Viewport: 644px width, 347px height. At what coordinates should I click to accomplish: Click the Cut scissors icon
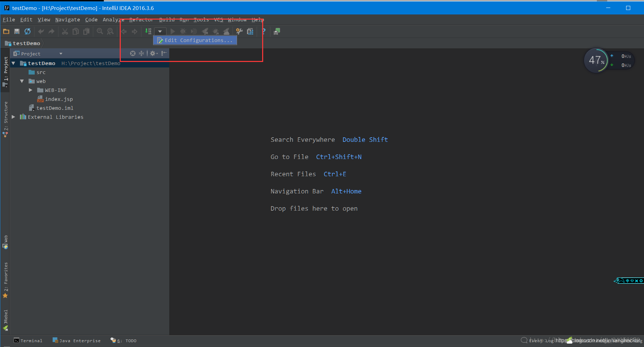pos(65,31)
